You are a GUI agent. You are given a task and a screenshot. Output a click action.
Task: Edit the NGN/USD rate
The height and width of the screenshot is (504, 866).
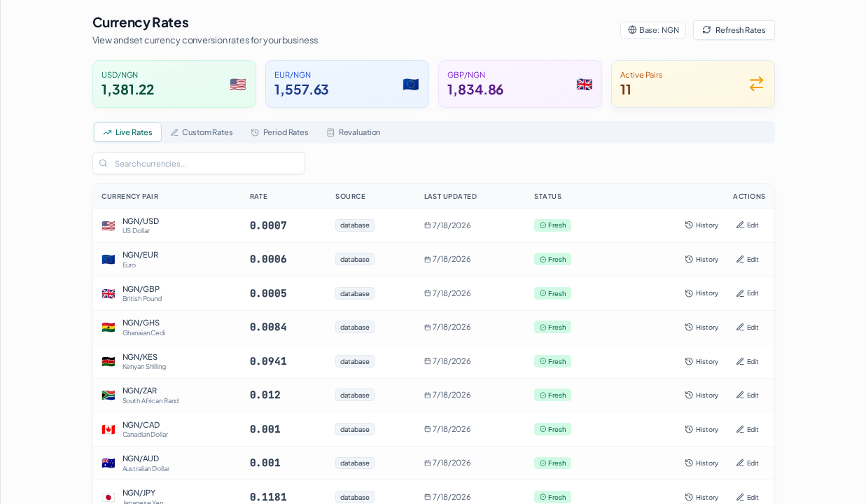coord(747,225)
